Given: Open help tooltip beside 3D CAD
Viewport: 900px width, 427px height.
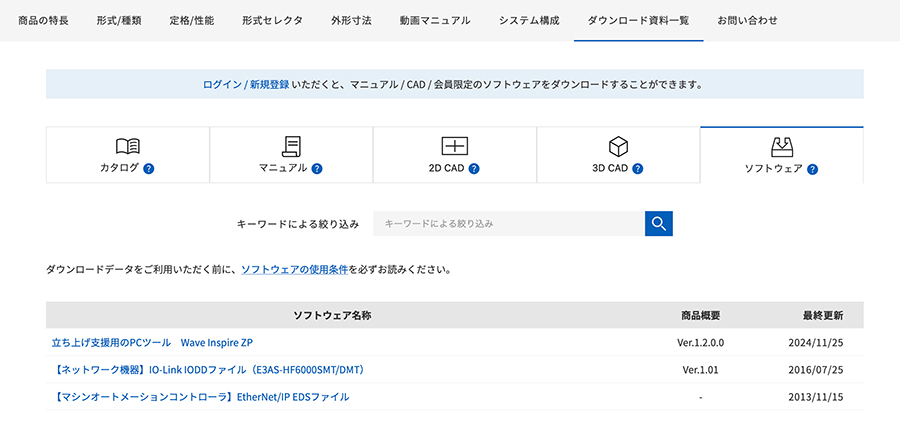Looking at the screenshot, I should coord(637,169).
